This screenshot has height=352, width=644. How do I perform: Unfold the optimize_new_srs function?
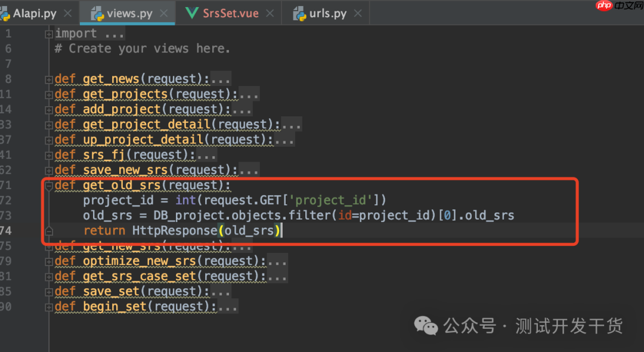pyautogui.click(x=49, y=262)
